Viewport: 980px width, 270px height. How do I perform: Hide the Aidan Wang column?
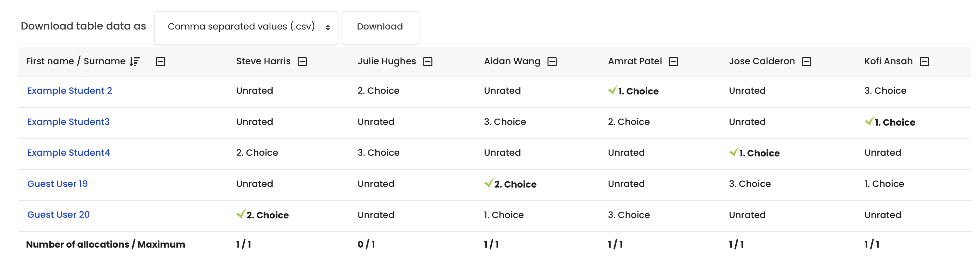tap(552, 62)
